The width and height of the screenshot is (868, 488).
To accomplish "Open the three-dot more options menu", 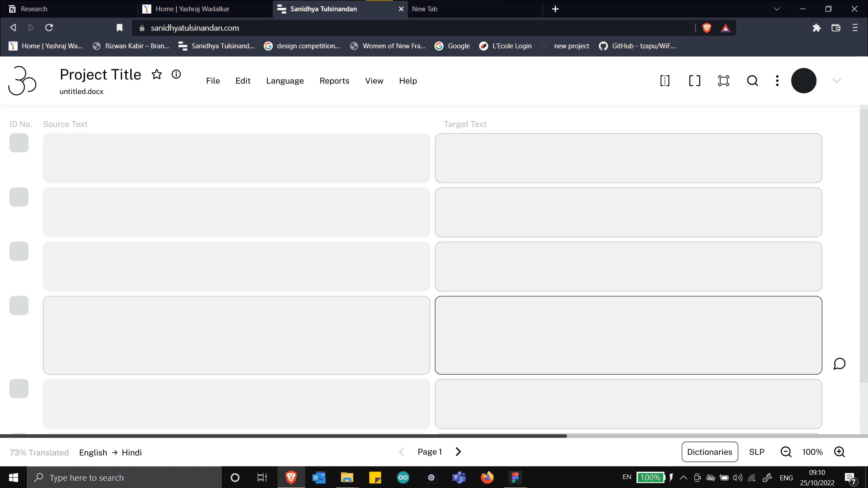I will point(777,81).
